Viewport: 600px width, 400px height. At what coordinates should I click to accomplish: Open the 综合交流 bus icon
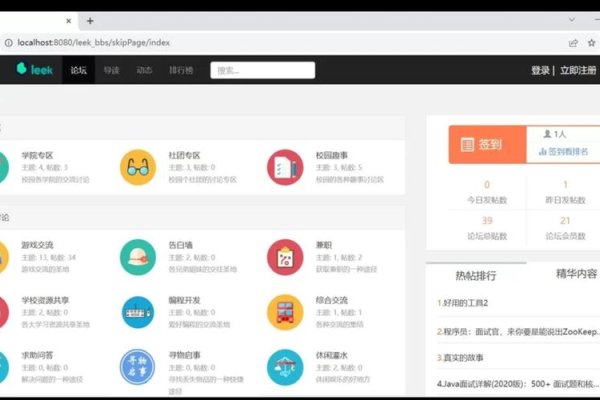click(285, 312)
